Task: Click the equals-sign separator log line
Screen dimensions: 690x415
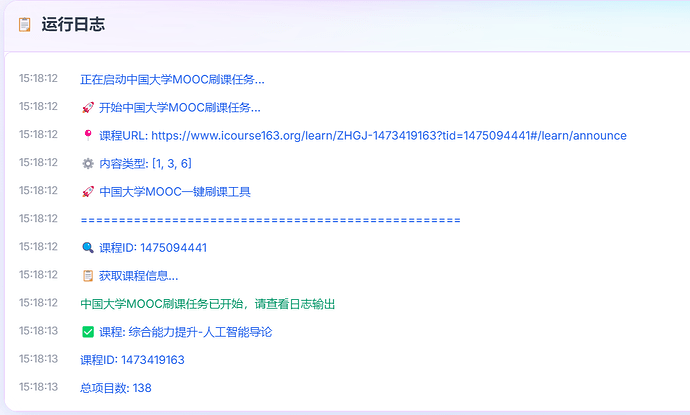Action: pos(271,220)
